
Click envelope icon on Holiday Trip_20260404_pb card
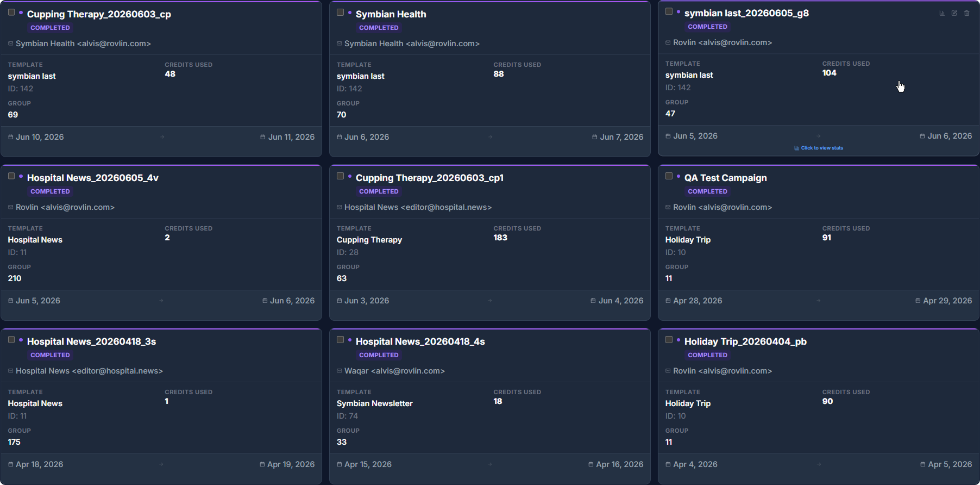(x=668, y=371)
